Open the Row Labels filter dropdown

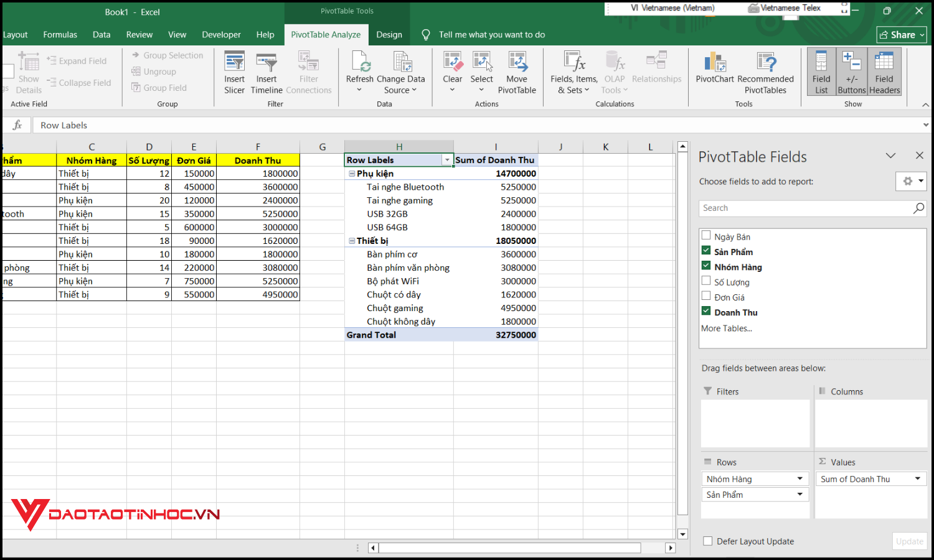[446, 160]
